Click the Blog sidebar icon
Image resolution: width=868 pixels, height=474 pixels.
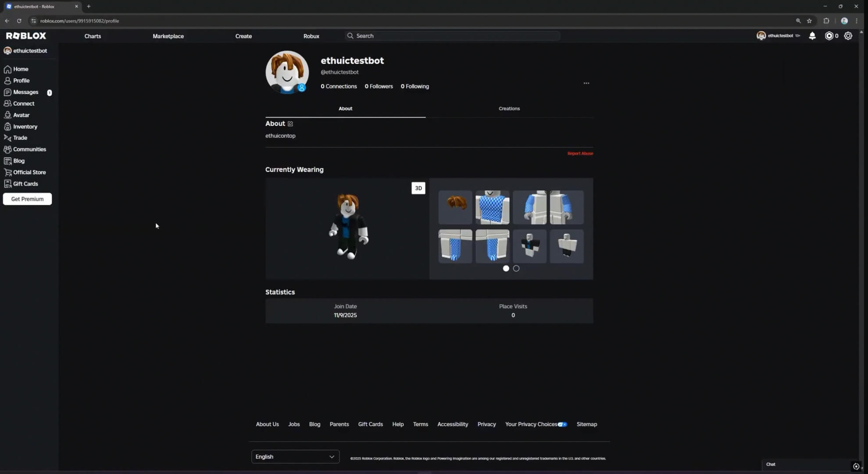(7, 161)
